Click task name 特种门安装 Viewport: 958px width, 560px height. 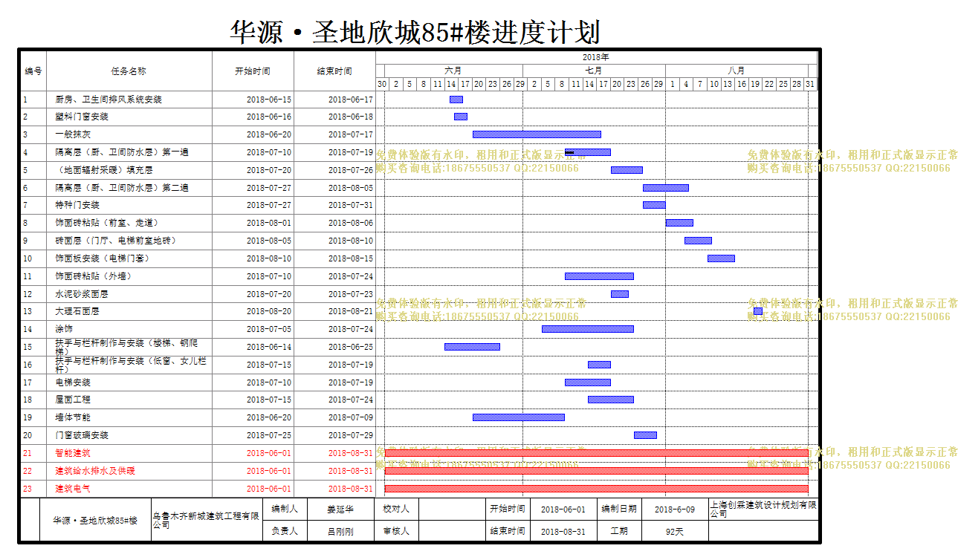pyautogui.click(x=77, y=205)
